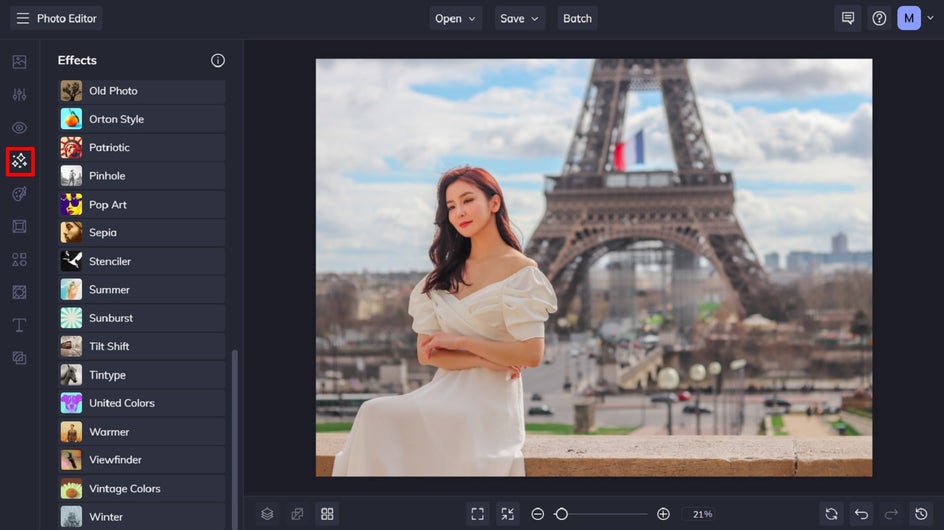Open the Touch Up eye icon
Image resolution: width=944 pixels, height=530 pixels.
pos(19,128)
